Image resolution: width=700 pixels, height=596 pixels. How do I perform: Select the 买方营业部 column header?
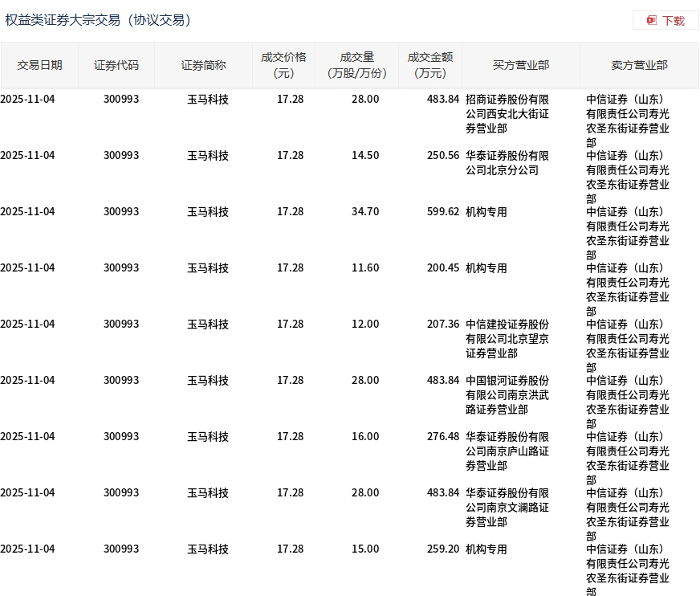click(521, 65)
